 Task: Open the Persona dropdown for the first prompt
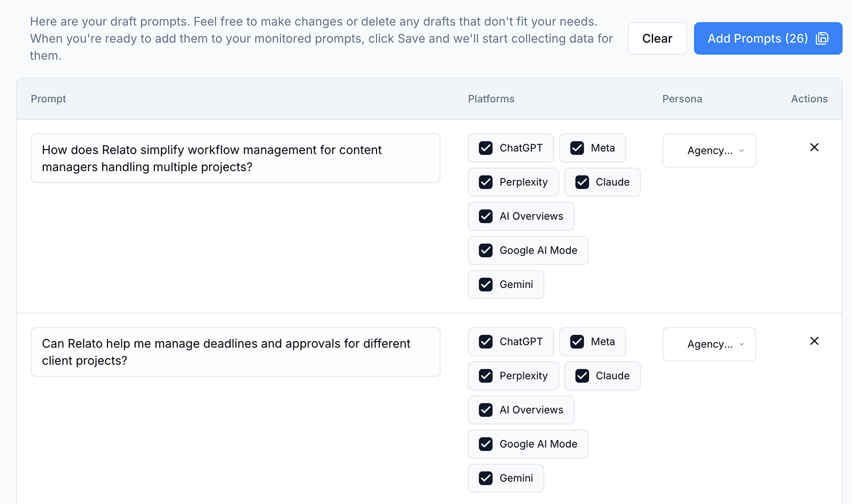[709, 151]
